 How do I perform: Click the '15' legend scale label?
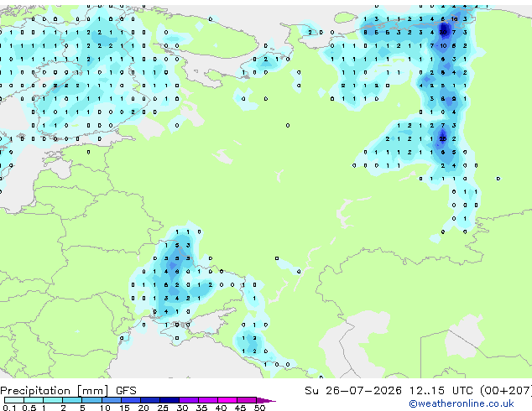pos(124,408)
